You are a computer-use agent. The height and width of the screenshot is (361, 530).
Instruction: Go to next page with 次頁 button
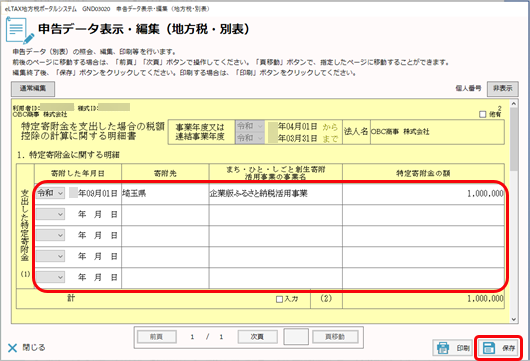tap(258, 337)
